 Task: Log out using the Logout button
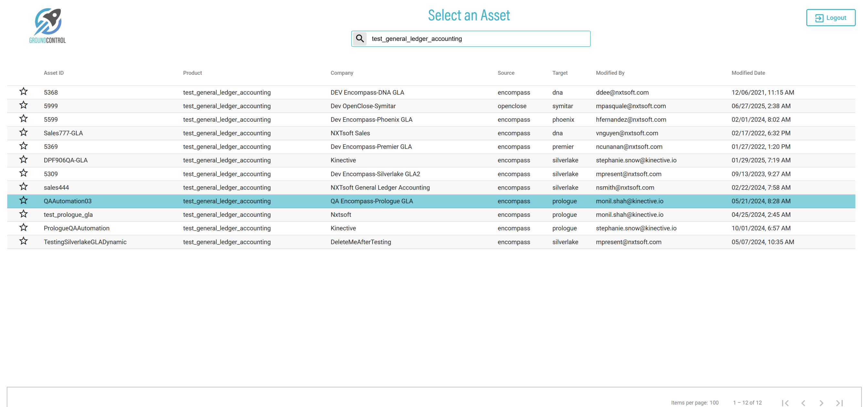[830, 18]
